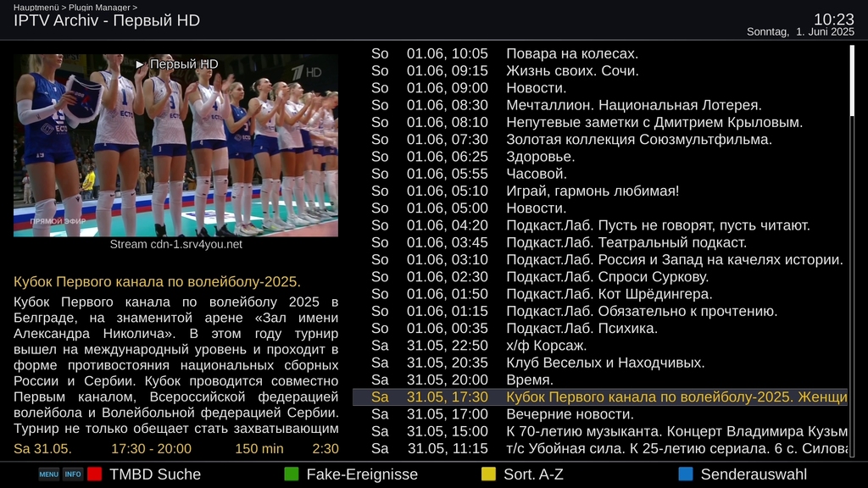Click the 10:23 clock
Viewport: 868px width, 488px height.
click(834, 19)
